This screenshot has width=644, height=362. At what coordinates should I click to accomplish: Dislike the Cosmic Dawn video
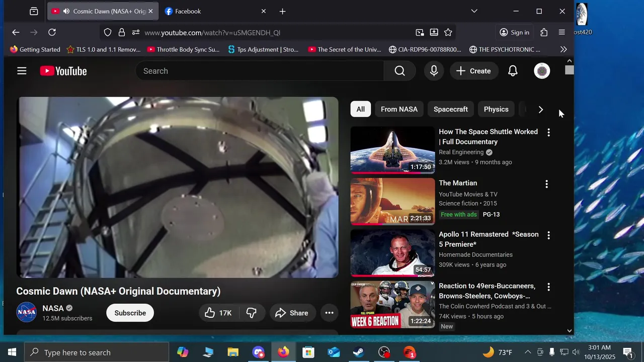tap(252, 313)
